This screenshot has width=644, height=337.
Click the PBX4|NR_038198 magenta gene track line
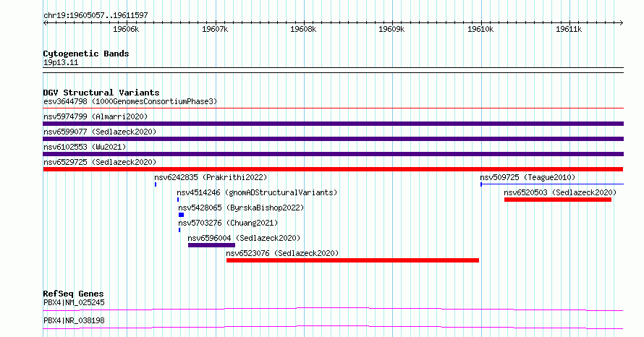pyautogui.click(x=333, y=327)
